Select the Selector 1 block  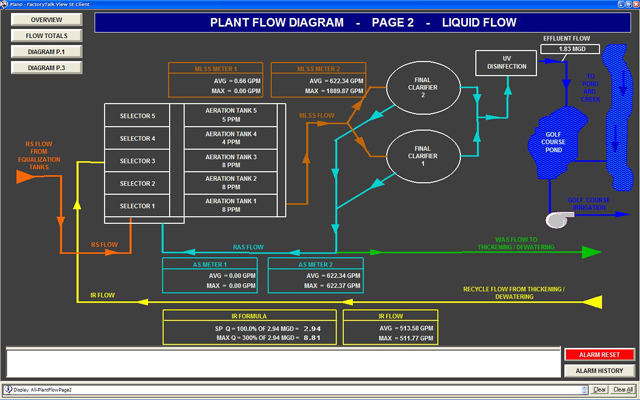tap(138, 206)
